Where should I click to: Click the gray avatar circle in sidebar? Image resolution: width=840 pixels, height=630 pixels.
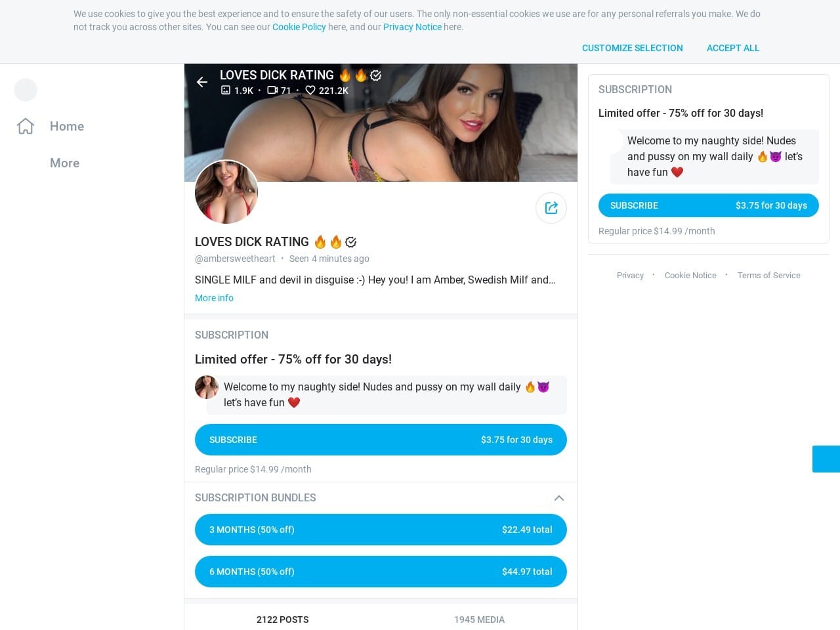26,90
